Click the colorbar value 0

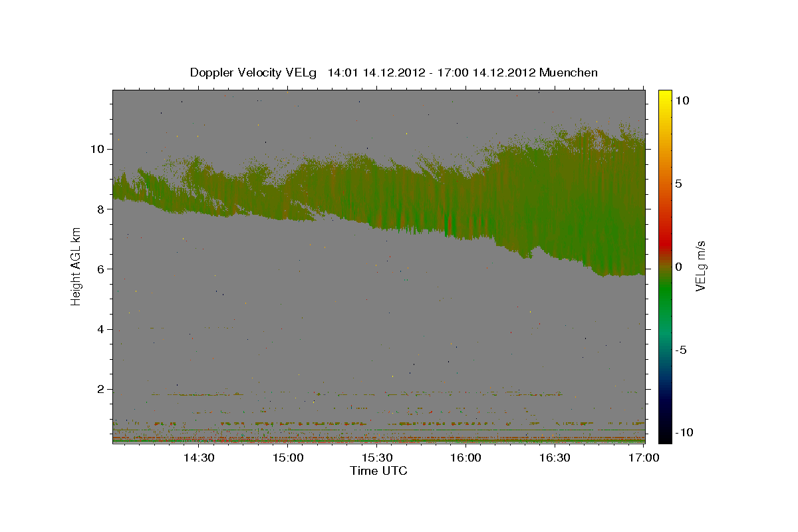coord(678,267)
